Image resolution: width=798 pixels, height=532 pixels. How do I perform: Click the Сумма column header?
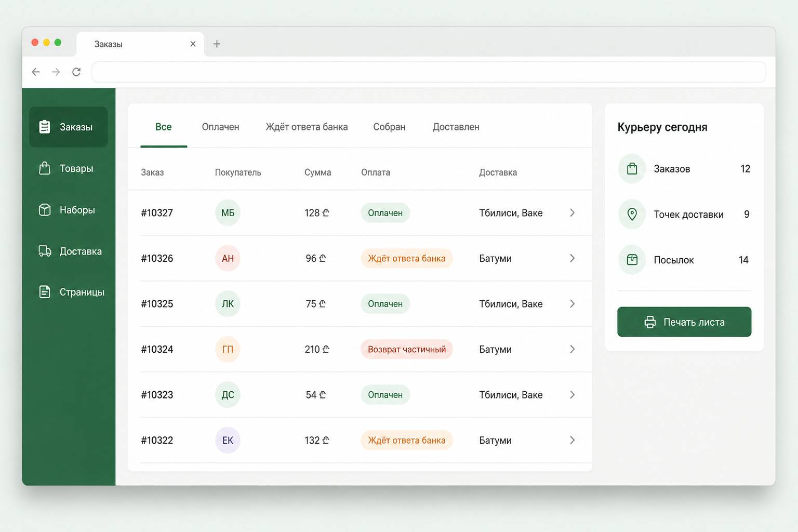[x=317, y=172]
